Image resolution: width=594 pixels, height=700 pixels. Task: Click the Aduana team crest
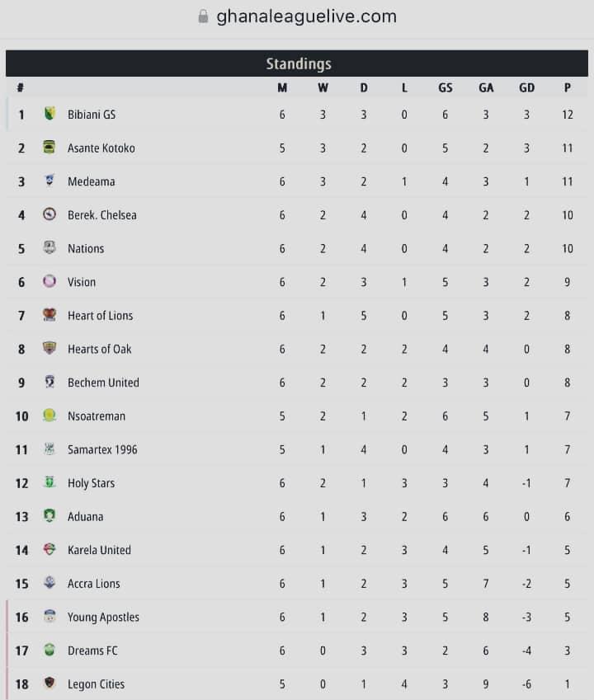49,516
